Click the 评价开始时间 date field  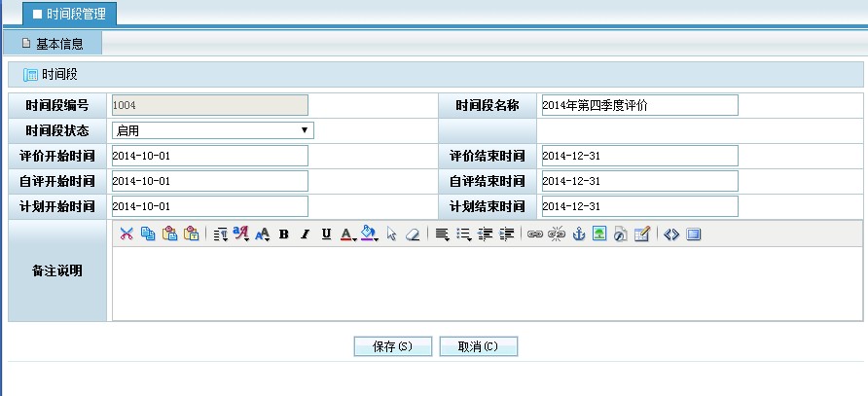coord(210,156)
